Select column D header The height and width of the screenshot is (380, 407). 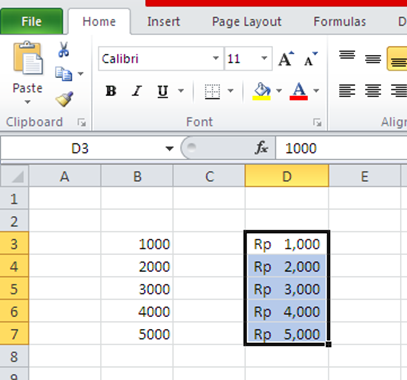[x=287, y=176]
